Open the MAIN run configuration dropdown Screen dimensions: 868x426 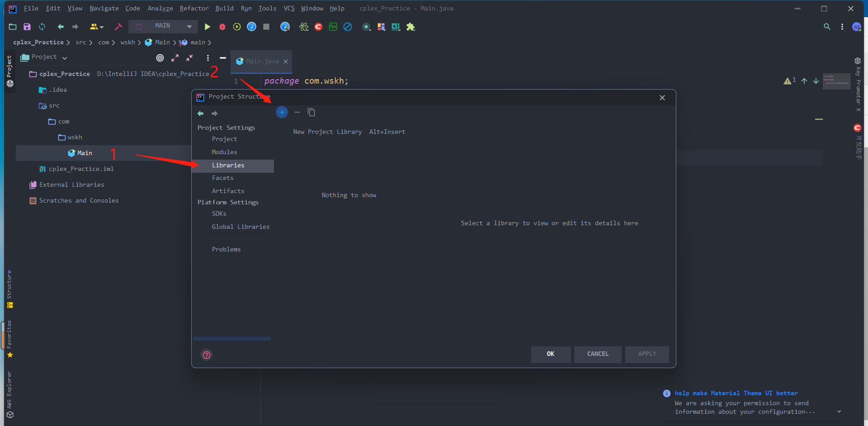point(163,26)
